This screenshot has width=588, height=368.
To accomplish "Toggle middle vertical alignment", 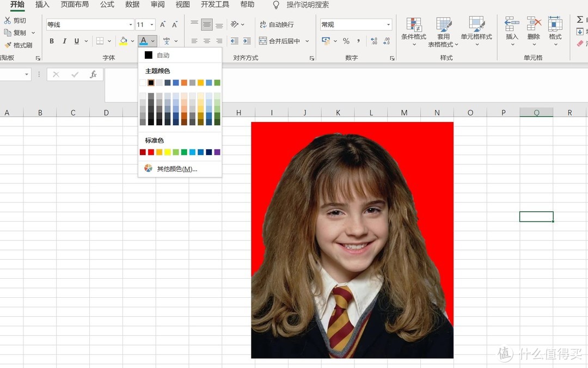I will [x=207, y=24].
